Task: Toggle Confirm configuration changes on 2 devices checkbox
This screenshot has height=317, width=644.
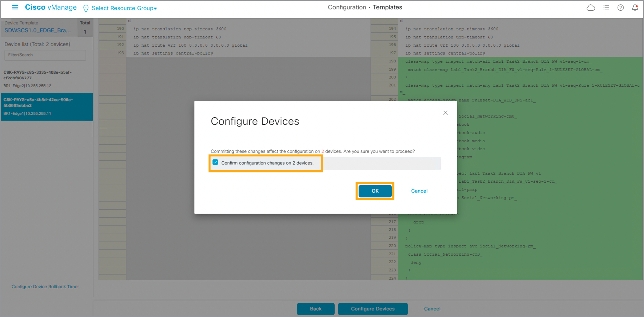Action: pyautogui.click(x=215, y=162)
